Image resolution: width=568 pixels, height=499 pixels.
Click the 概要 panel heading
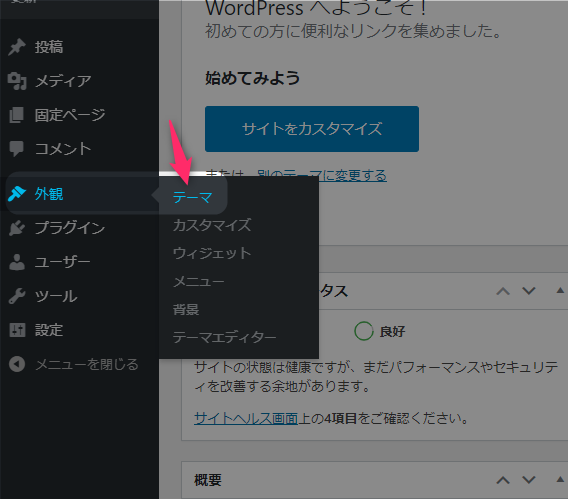coord(208,480)
